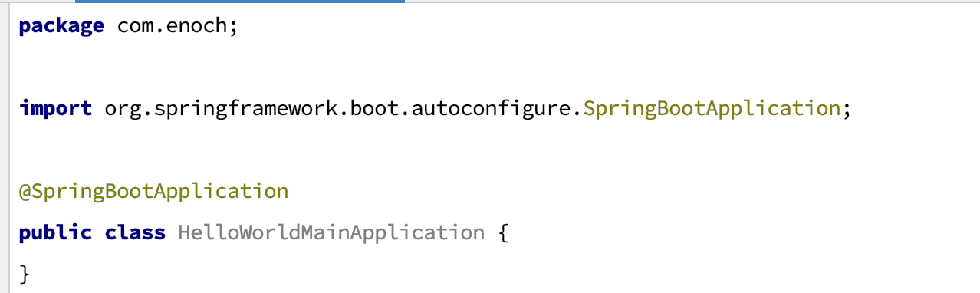Click the public keyword
The height and width of the screenshot is (293, 980).
[x=55, y=232]
